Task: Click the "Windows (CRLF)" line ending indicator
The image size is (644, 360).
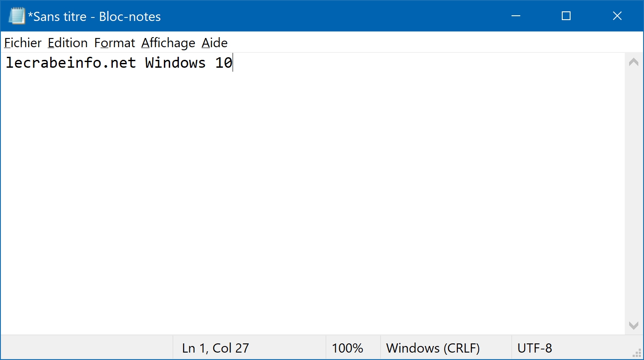Action: pyautogui.click(x=433, y=348)
